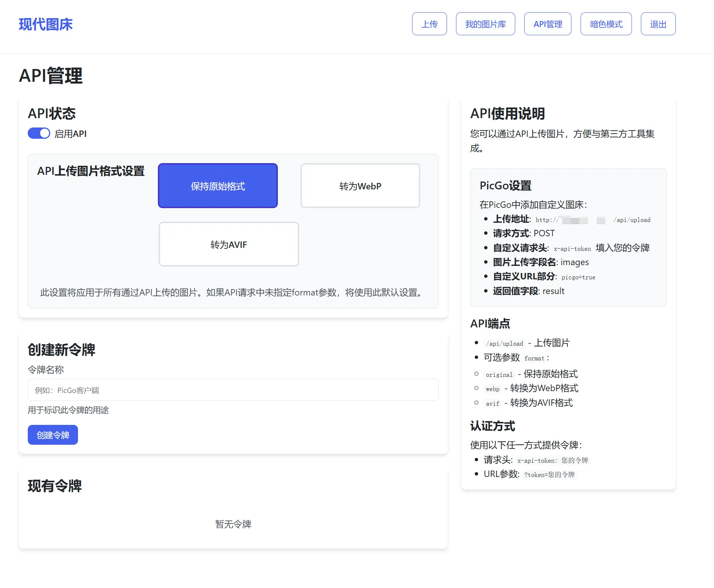
Task: Click the PicGo upload address URL
Action: pyautogui.click(x=592, y=220)
